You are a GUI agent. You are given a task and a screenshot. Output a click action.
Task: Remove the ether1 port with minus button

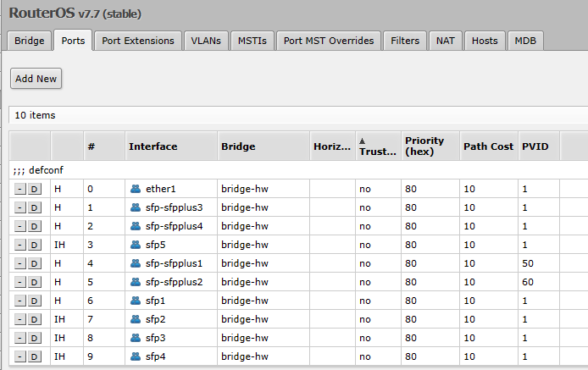pos(19,189)
